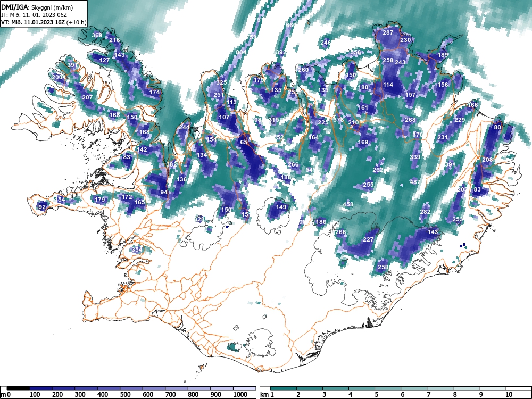532x399 pixels.
Task: Click the 65 visibility value
Action: point(244,142)
